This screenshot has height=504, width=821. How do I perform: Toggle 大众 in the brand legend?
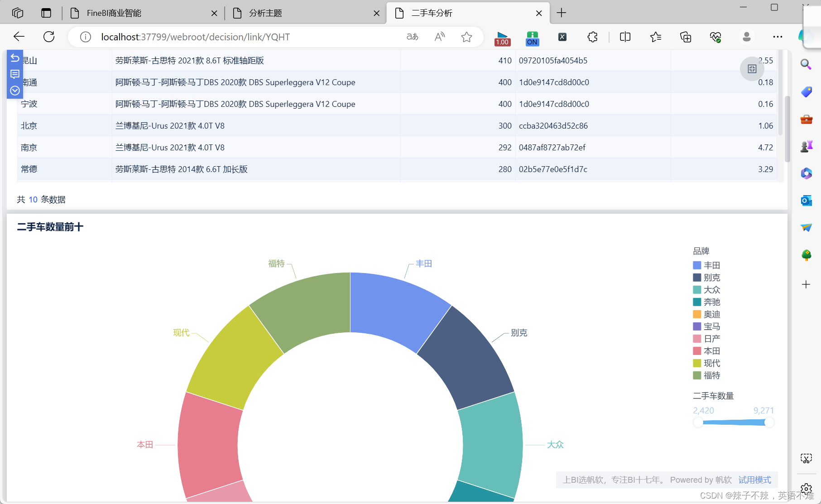point(706,290)
